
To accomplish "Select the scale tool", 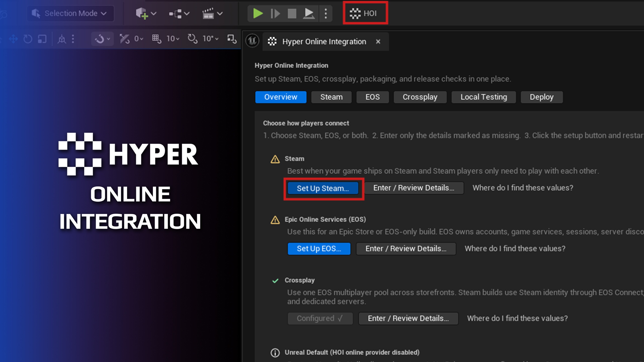I will (x=42, y=39).
